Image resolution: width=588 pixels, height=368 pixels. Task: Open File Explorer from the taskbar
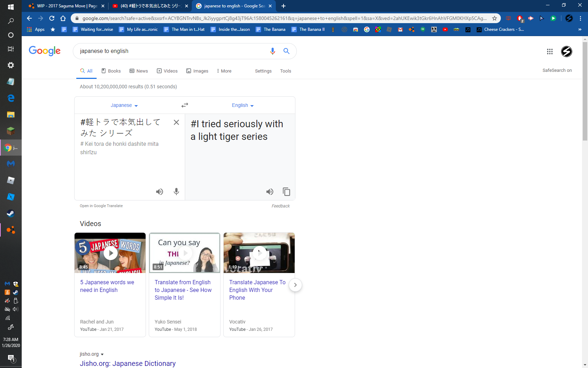coord(11,115)
